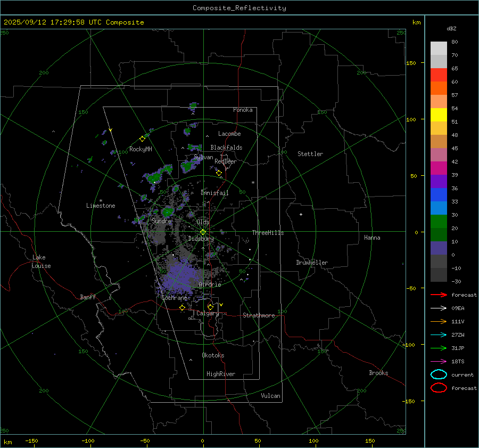Click the 'Strathmore' map label

pyautogui.click(x=259, y=315)
